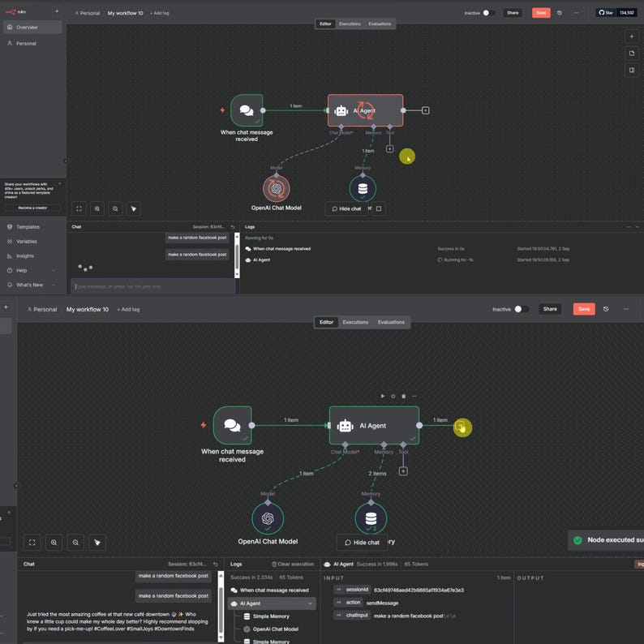Click the Become a creator button
The height and width of the screenshot is (644, 644).
click(x=32, y=208)
